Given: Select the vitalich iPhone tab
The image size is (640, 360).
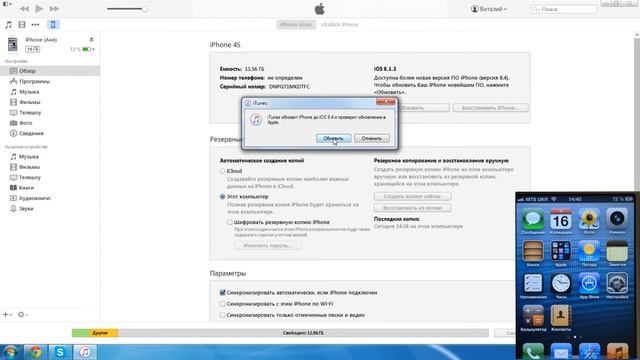Looking at the screenshot, I should 339,24.
